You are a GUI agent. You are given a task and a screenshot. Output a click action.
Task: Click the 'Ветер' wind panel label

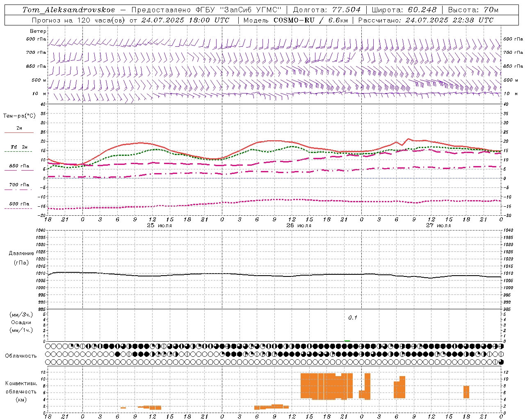tap(38, 31)
